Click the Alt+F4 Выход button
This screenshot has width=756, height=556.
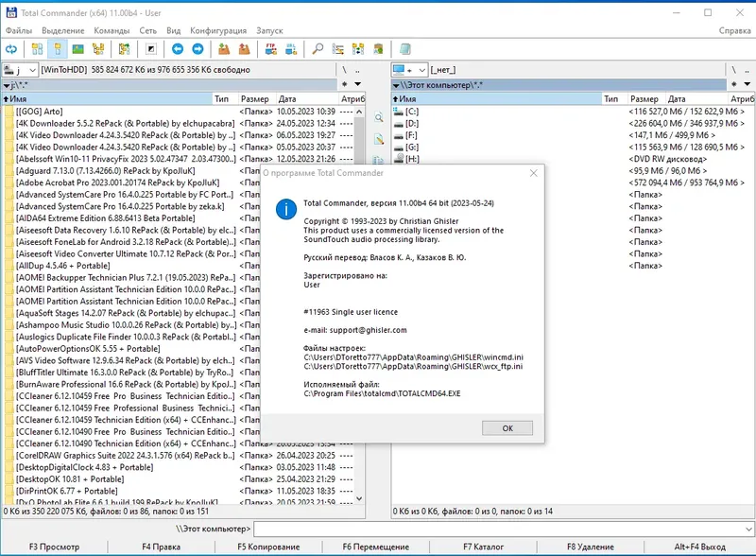pyautogui.click(x=699, y=547)
